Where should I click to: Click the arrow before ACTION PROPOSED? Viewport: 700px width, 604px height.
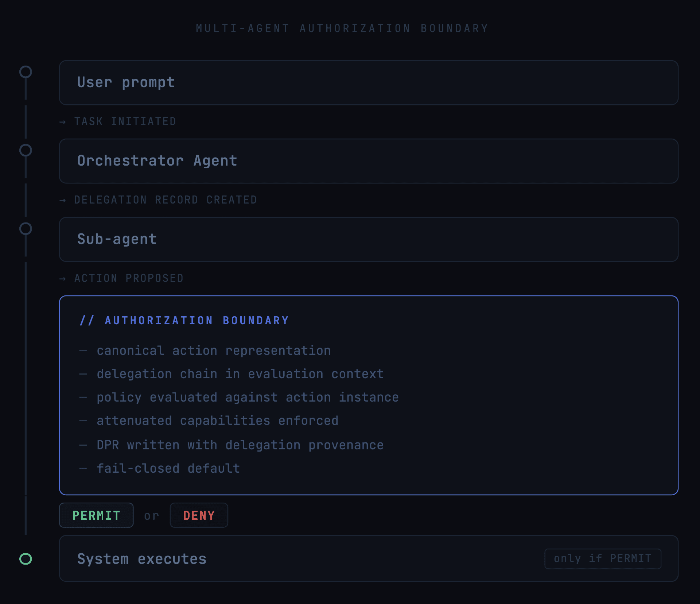coord(63,279)
